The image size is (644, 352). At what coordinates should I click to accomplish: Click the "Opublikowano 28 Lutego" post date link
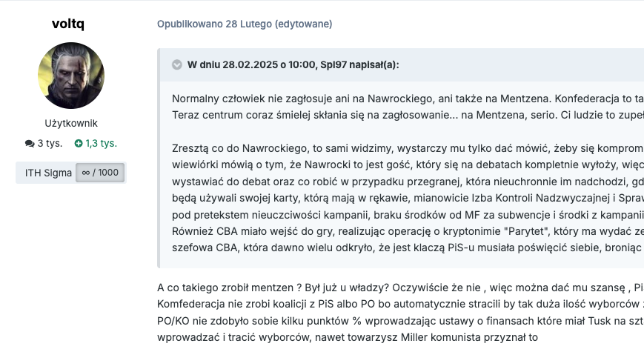214,24
